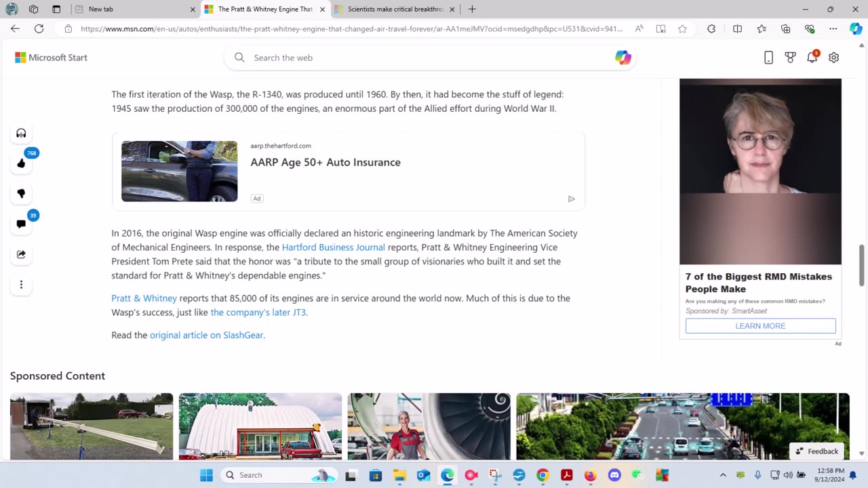This screenshot has height=488, width=868.
Task: Open Copilot sidebar icon in Edge
Action: (x=856, y=28)
